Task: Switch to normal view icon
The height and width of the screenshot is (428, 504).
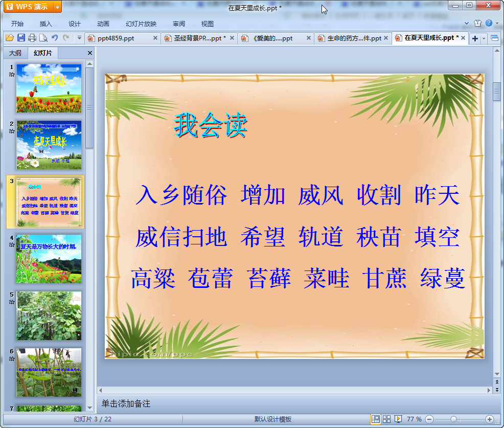Action: pyautogui.click(x=375, y=419)
